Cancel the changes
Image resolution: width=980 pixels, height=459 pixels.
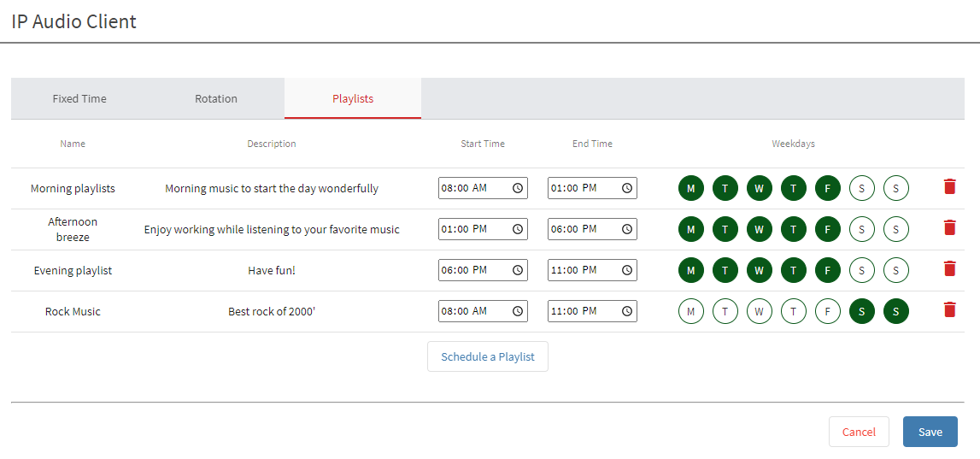pos(859,432)
